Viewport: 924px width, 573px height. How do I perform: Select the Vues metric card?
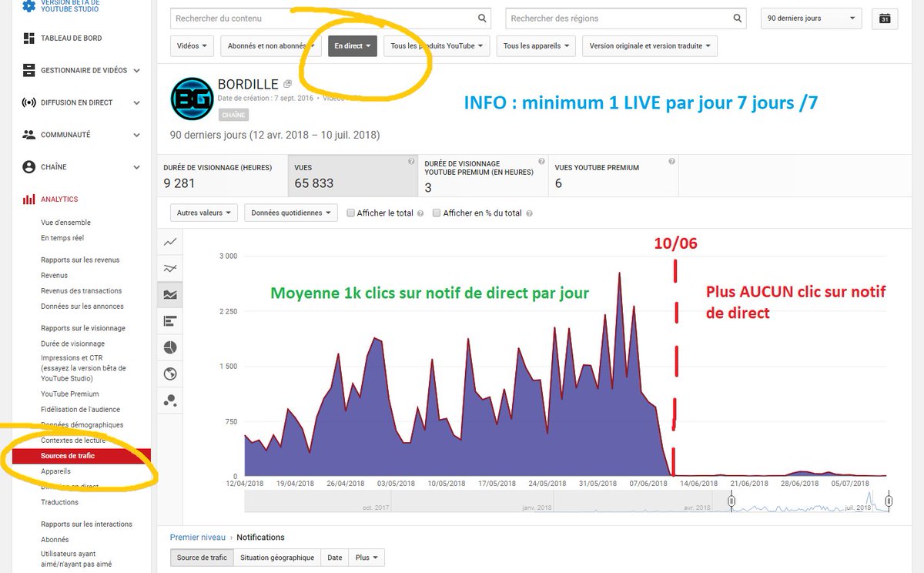pyautogui.click(x=353, y=176)
